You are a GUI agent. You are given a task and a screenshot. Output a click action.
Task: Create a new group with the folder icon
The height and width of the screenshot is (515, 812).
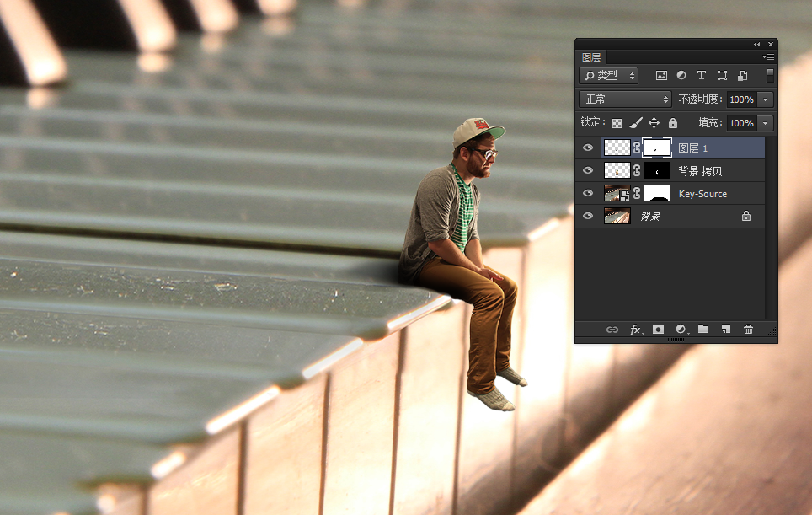point(703,330)
